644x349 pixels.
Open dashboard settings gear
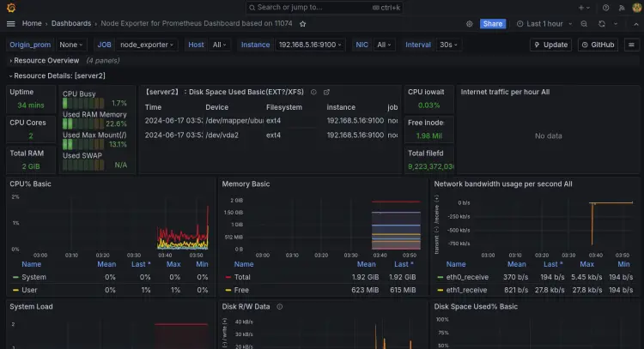pyautogui.click(x=470, y=24)
